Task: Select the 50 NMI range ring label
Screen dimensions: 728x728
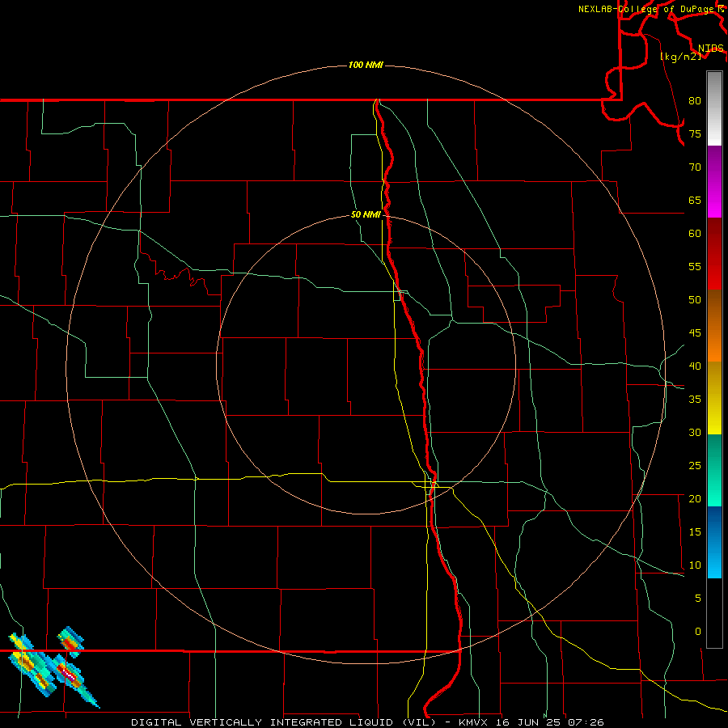Action: coord(366,214)
